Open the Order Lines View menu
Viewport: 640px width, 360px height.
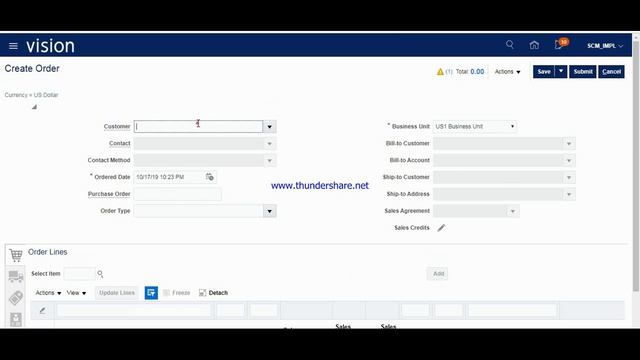click(x=76, y=293)
